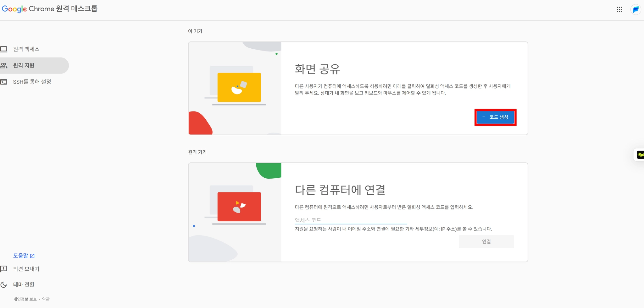Click the 코드 생성 button
Screen dimensions: 644x308
[x=495, y=117]
